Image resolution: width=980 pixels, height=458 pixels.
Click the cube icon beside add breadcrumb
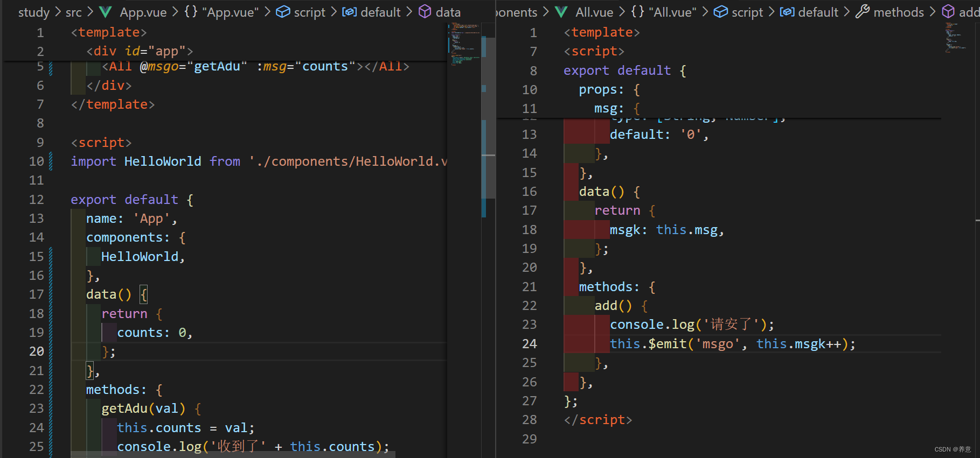pos(948,12)
